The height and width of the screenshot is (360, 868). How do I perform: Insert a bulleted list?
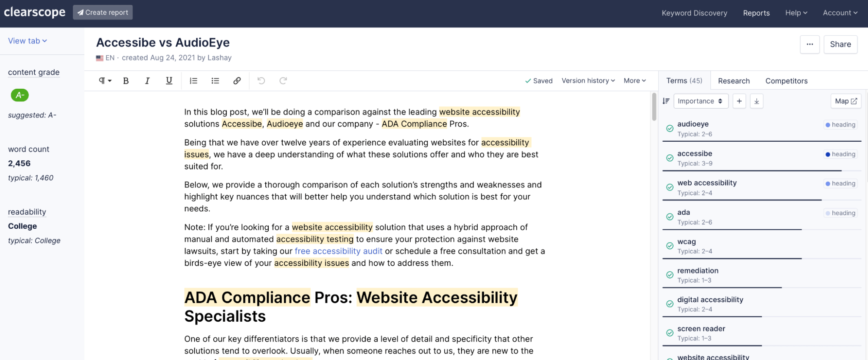point(215,81)
